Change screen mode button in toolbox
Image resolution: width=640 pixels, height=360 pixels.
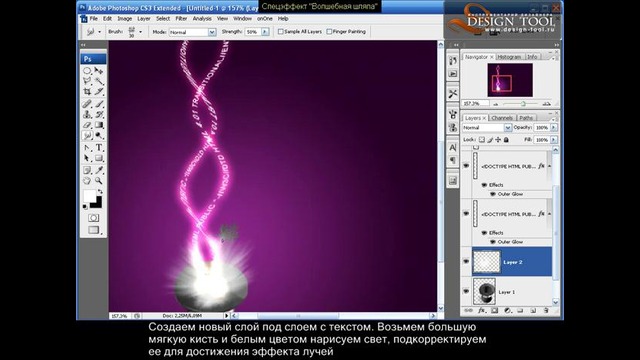click(94, 230)
